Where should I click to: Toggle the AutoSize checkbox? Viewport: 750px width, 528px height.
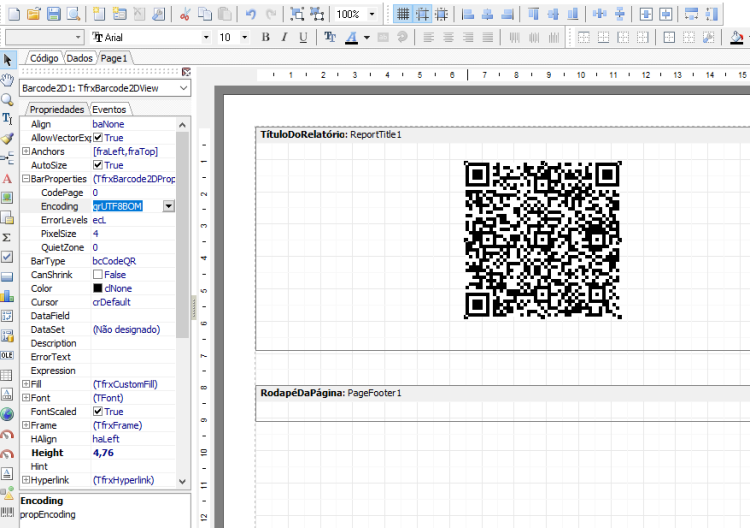(x=98, y=165)
